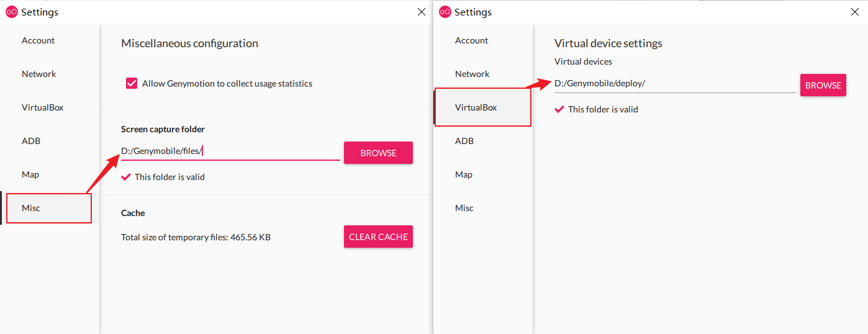The height and width of the screenshot is (334, 868).
Task: Click Genymotion logo in right window title
Action: [445, 12]
